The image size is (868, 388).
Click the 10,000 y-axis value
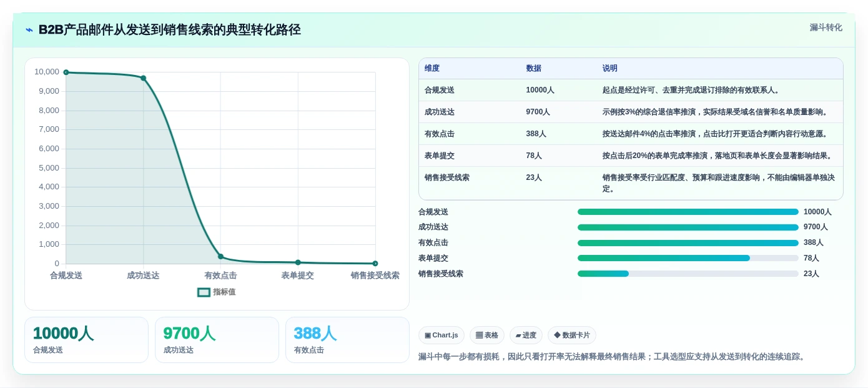[x=47, y=72]
